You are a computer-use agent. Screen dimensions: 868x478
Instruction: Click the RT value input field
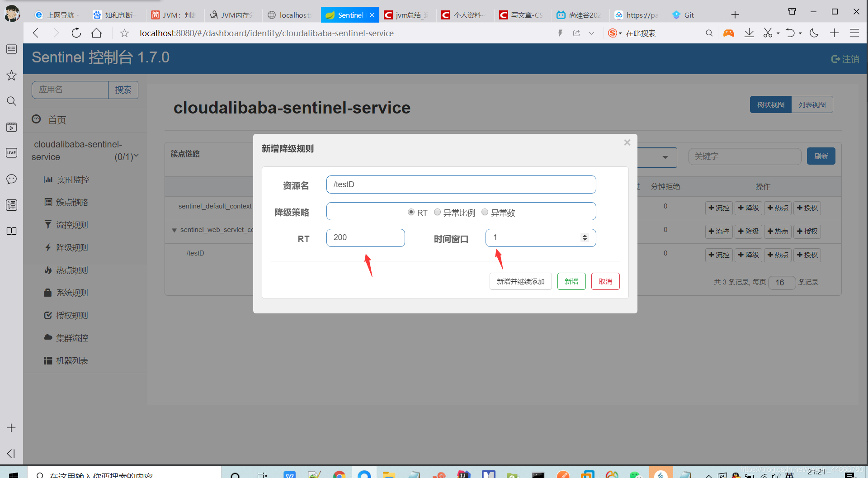click(x=365, y=237)
